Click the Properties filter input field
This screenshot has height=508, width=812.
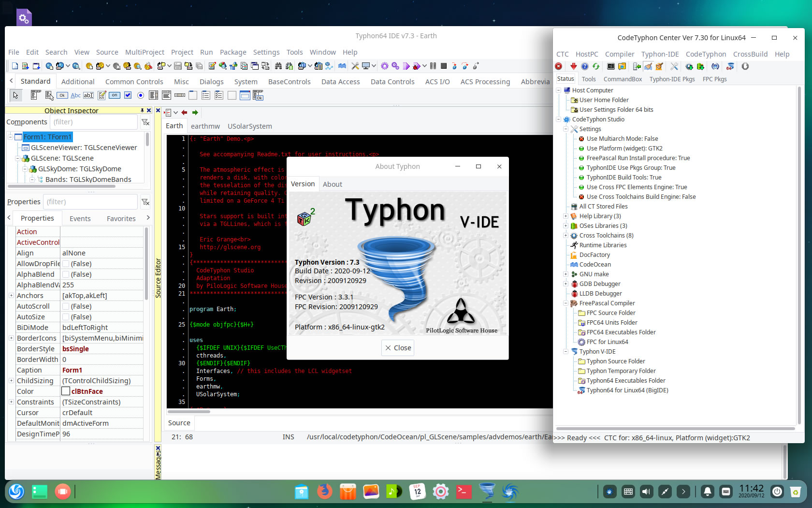pyautogui.click(x=90, y=202)
